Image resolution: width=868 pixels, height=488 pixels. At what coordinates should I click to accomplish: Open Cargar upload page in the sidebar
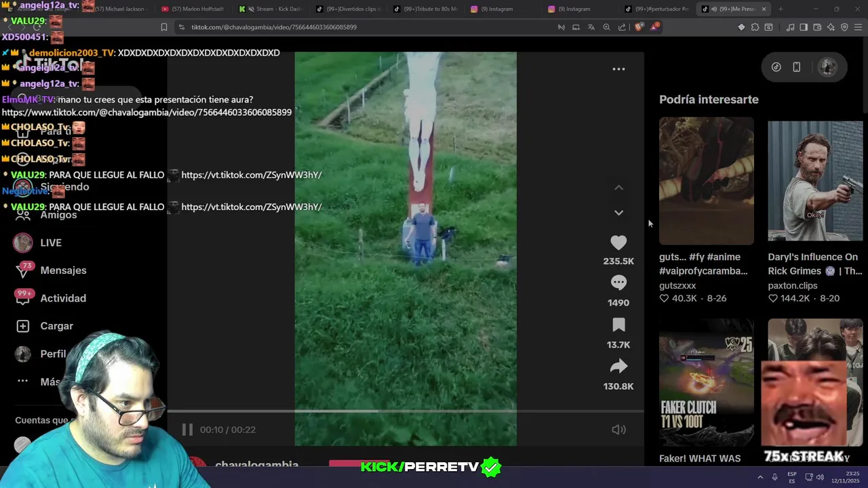tap(56, 326)
